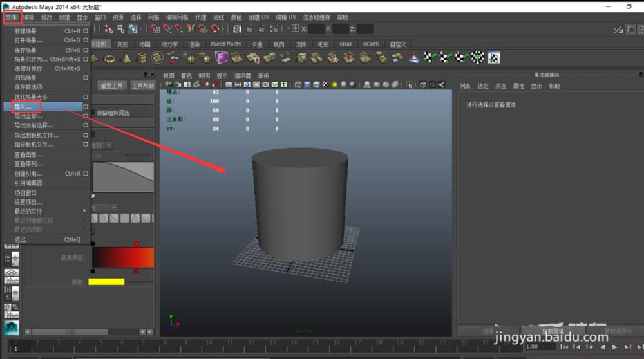Click the film gate icon in viewport toolbar
The width and height of the screenshot is (644, 359).
(238, 84)
